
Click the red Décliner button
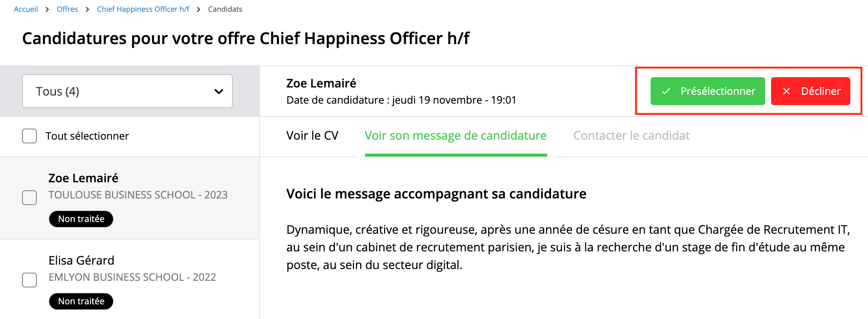tap(811, 91)
